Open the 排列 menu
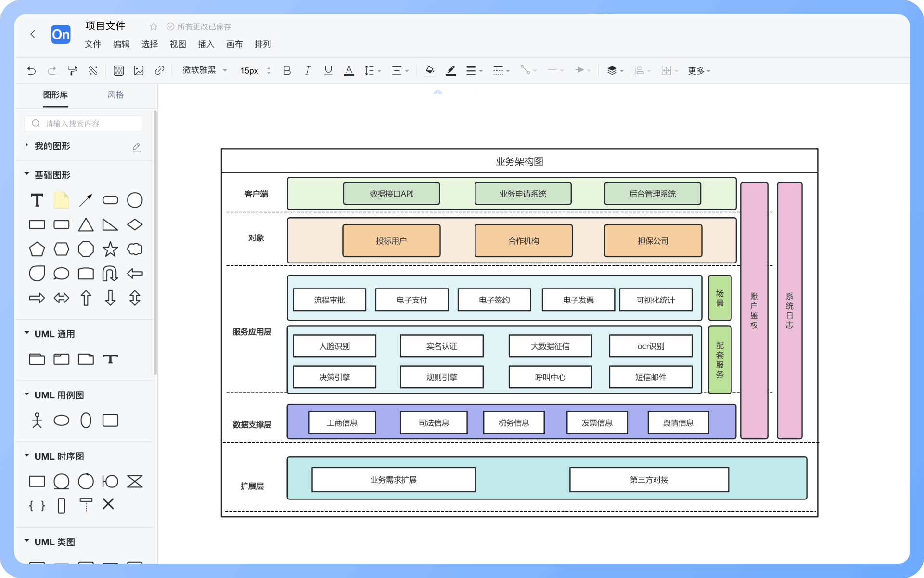This screenshot has width=924, height=578. coord(262,44)
